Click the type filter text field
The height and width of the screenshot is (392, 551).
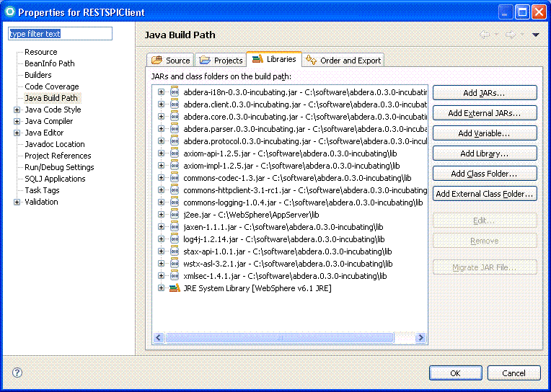coord(60,34)
